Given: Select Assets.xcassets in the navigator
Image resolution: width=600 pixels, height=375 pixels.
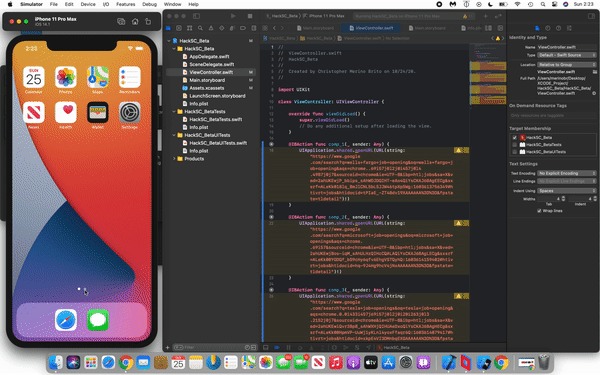Looking at the screenshot, I should [207, 88].
